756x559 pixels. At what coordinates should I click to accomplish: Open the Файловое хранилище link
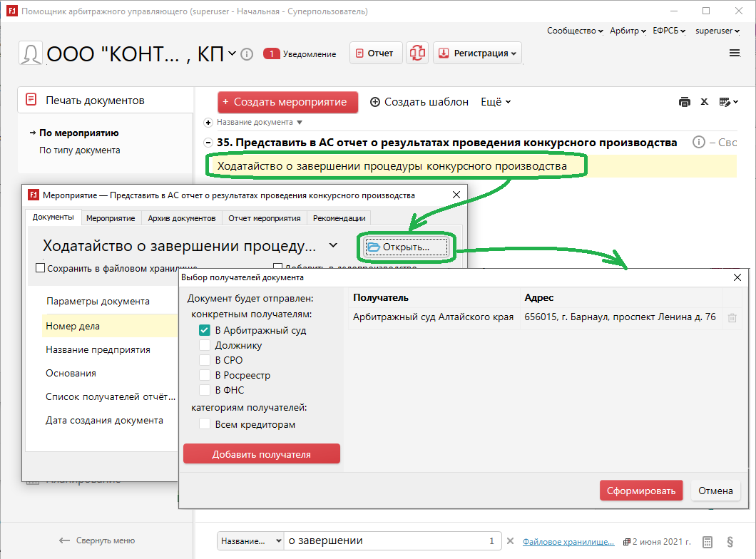pyautogui.click(x=568, y=541)
